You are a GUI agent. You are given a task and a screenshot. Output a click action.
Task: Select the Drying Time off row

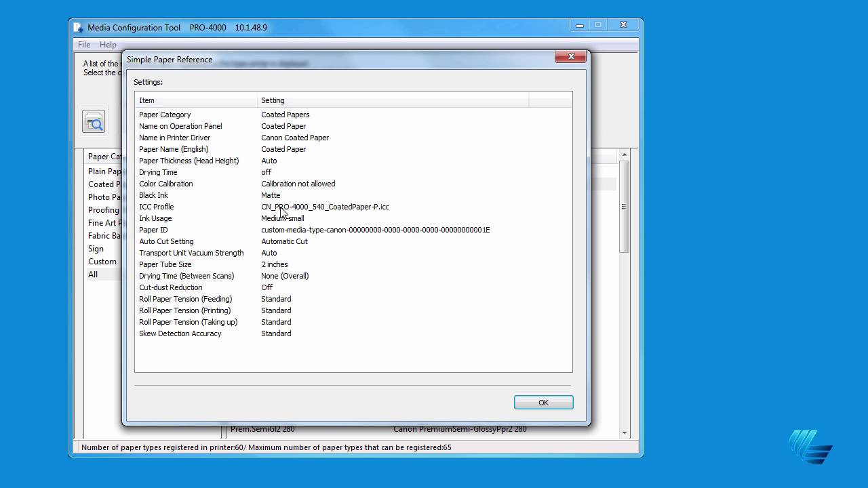[353, 172]
